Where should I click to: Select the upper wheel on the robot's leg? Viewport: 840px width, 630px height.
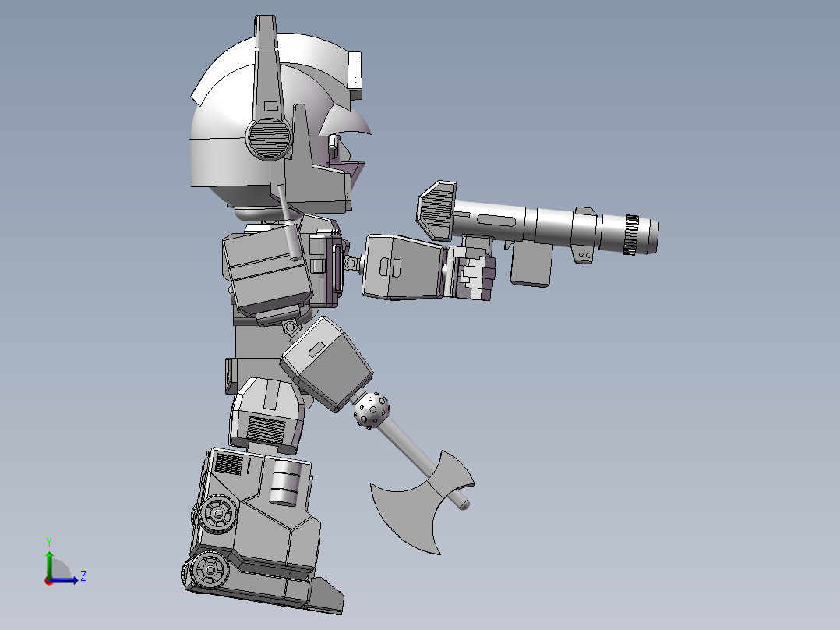217,514
